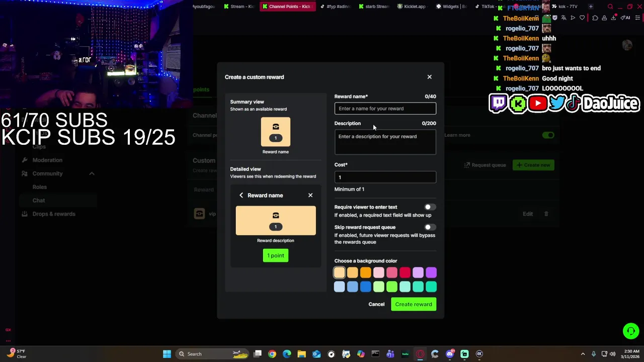The image size is (644, 362).
Task: Click the Create reward button
Action: tap(414, 304)
